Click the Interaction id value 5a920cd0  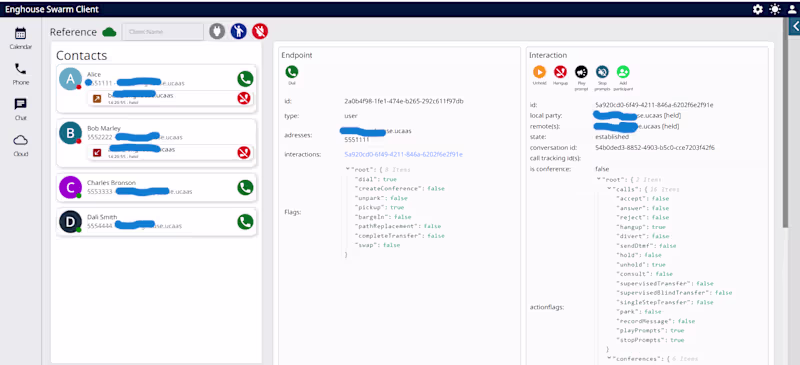tap(654, 105)
